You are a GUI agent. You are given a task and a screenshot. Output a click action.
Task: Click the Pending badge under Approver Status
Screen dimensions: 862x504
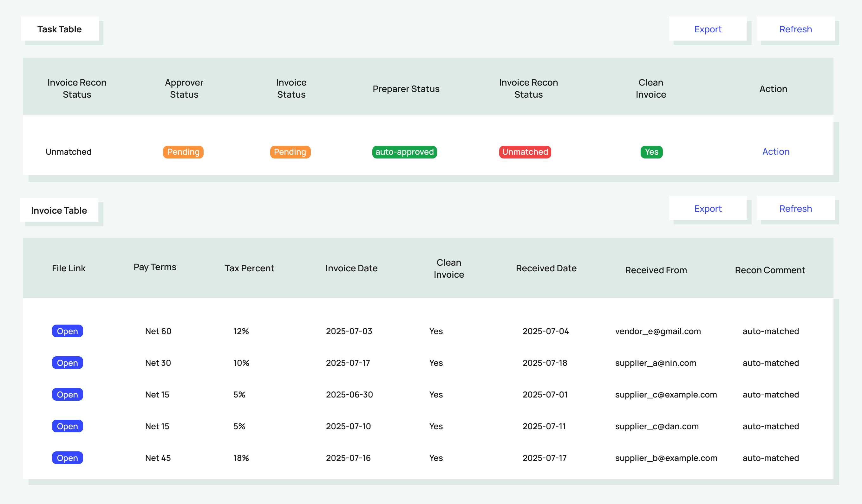pyautogui.click(x=183, y=152)
